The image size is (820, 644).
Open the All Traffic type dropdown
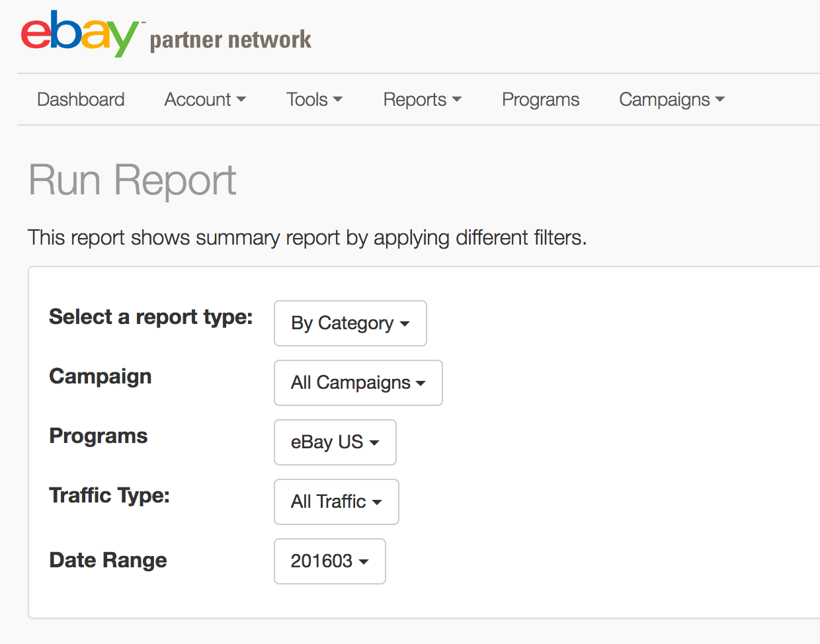[x=337, y=502]
